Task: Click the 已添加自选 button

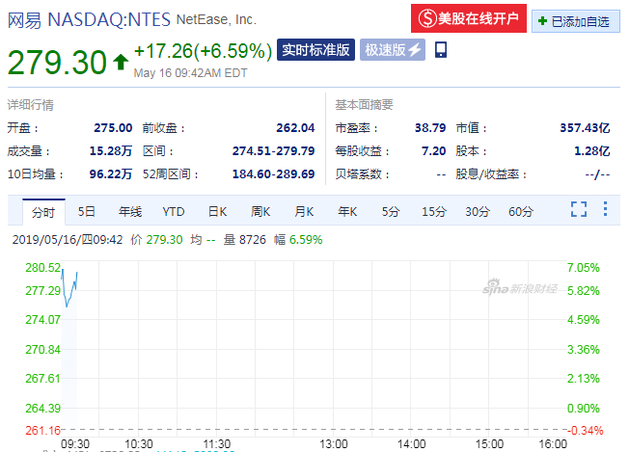Action: (x=576, y=21)
